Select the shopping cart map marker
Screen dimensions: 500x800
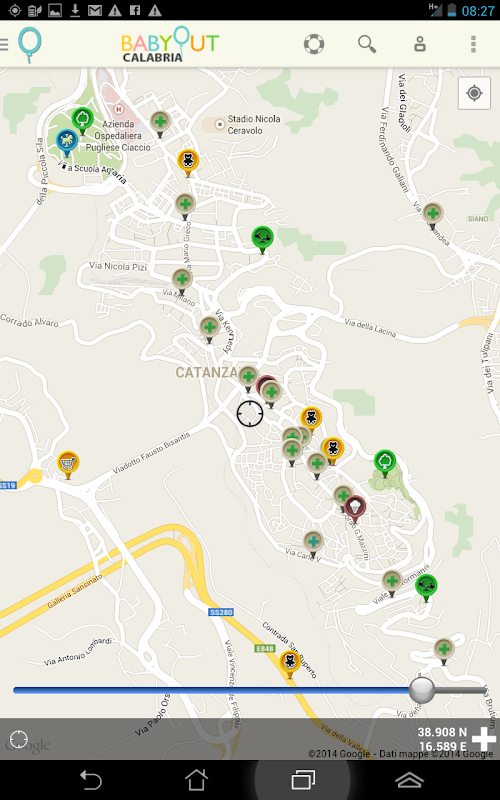pyautogui.click(x=68, y=464)
